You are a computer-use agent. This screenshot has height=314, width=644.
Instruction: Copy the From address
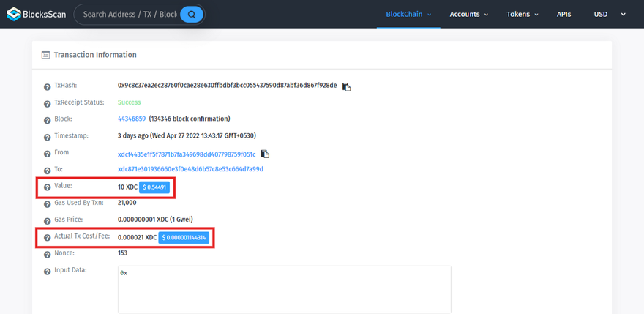(265, 154)
